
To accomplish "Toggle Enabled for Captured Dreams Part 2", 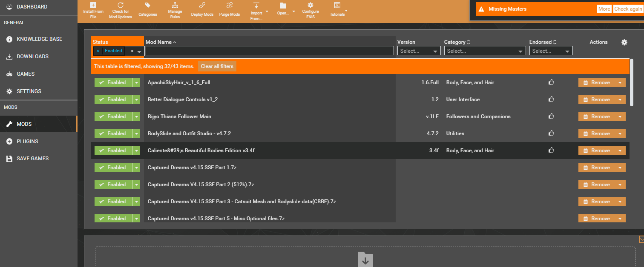I will [113, 185].
